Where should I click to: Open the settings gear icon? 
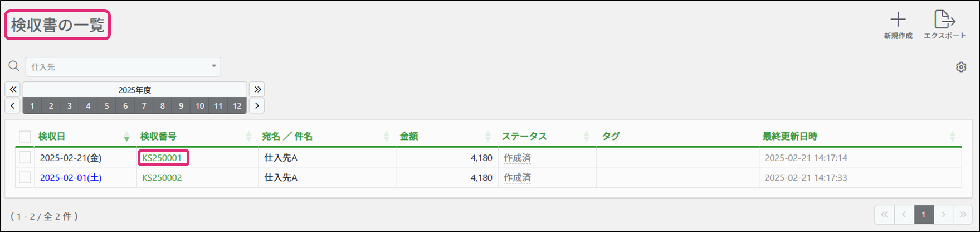[961, 67]
